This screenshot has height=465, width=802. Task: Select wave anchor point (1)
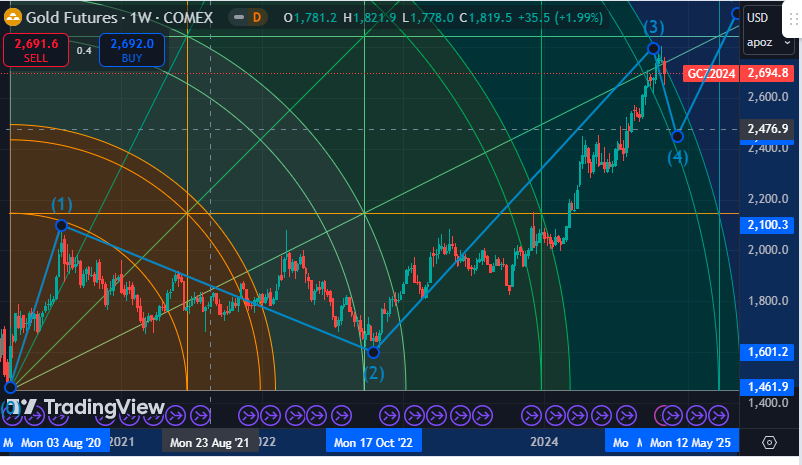coord(61,225)
